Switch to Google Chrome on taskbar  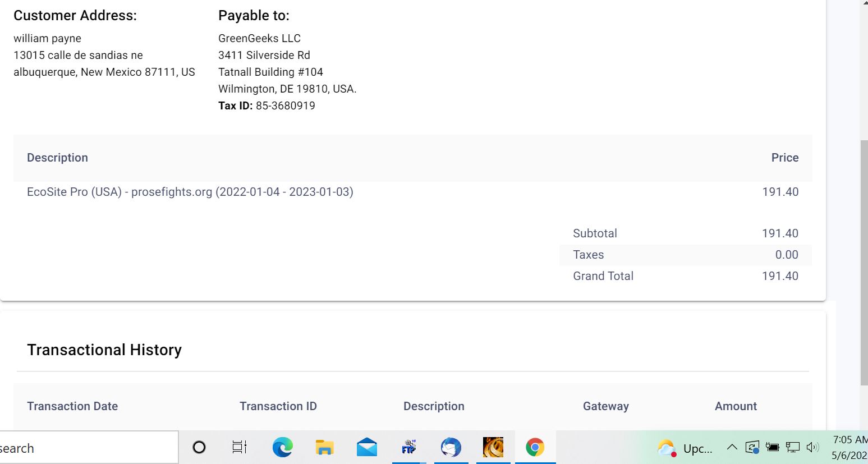535,447
